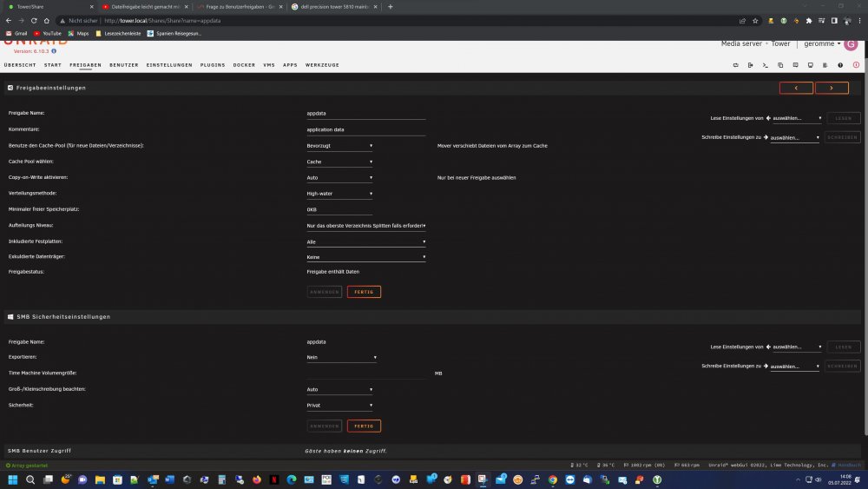Switch to the dell precision tower browser tab

(335, 7)
